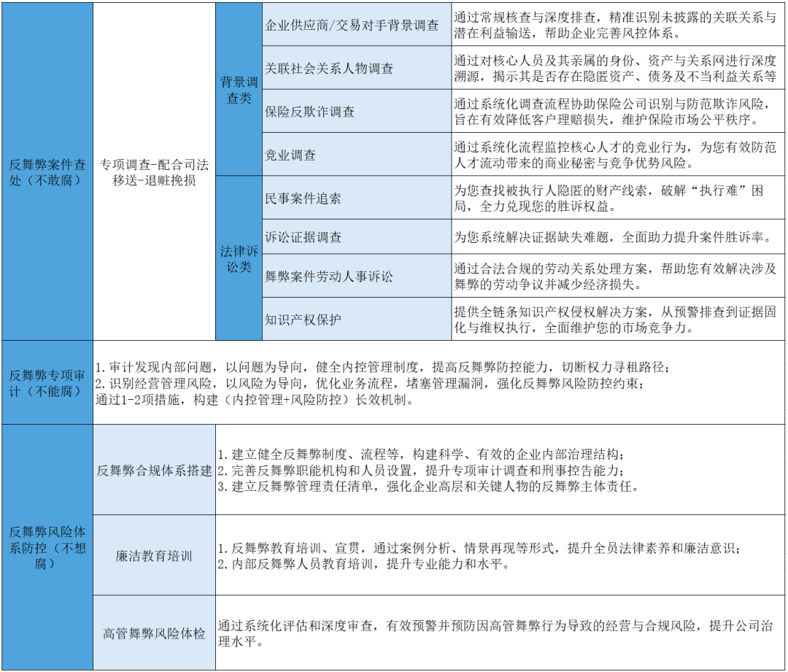788x672 pixels.
Task: Select the 知识产权保护 cell
Action: click(x=357, y=319)
